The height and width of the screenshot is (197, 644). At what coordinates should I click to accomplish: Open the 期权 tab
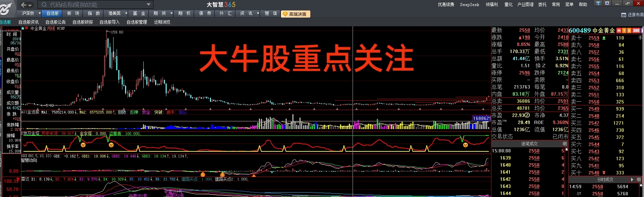(x=184, y=14)
